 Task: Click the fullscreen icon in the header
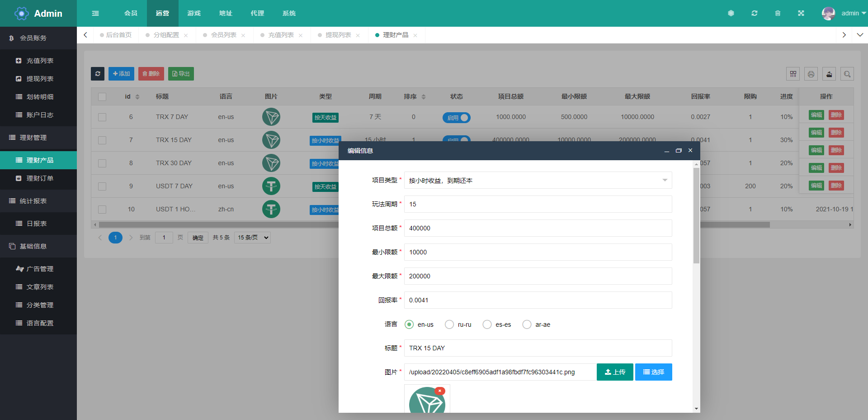pos(801,13)
